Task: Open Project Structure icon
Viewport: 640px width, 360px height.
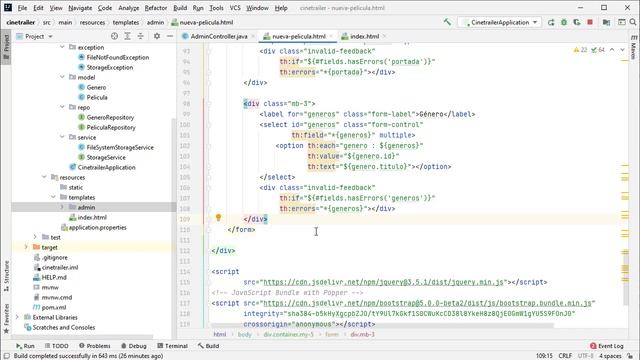Action: pyautogui.click(x=607, y=22)
